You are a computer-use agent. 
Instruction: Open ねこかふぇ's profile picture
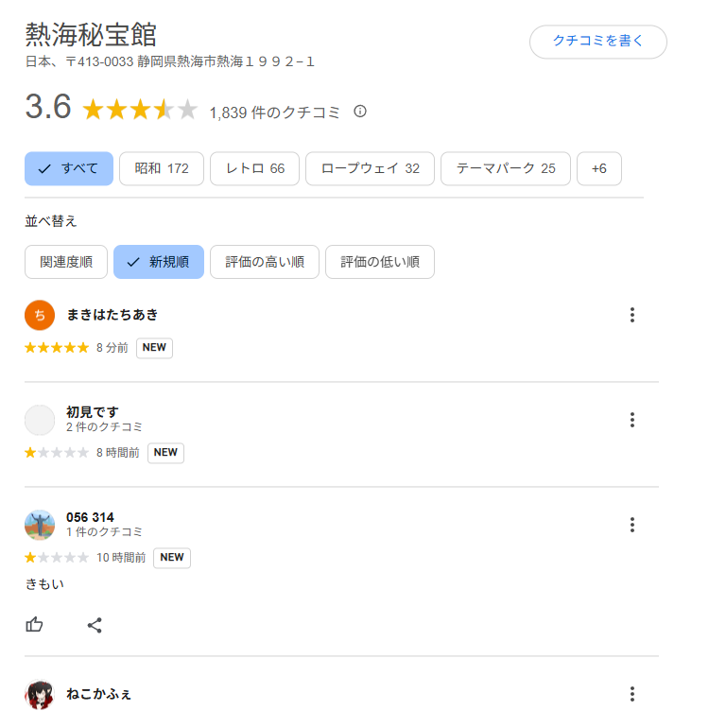(40, 695)
